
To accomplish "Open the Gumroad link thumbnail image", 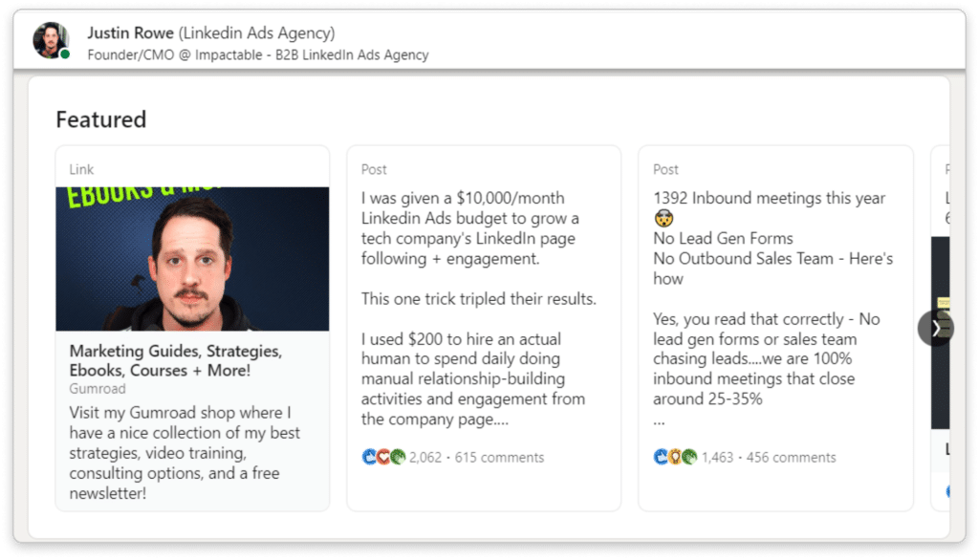I will (x=192, y=258).
